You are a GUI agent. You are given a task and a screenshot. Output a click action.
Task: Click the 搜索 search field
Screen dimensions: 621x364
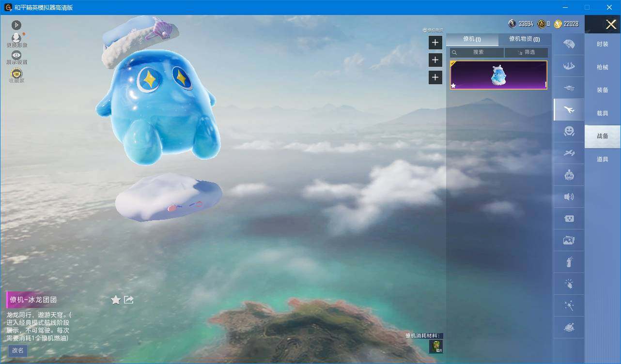click(477, 52)
